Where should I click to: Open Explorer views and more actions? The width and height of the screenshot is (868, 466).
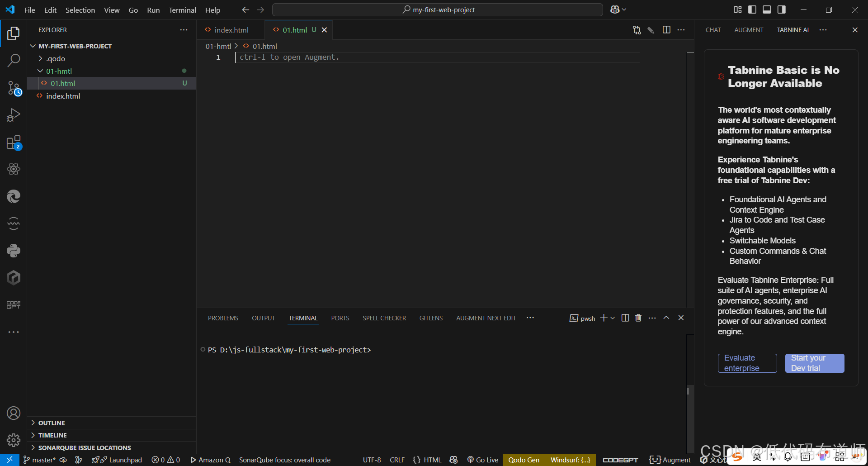tap(184, 30)
